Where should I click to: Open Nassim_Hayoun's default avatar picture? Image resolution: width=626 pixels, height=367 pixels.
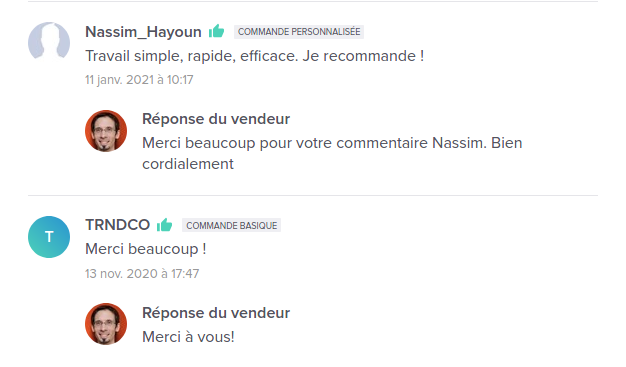pos(49,42)
